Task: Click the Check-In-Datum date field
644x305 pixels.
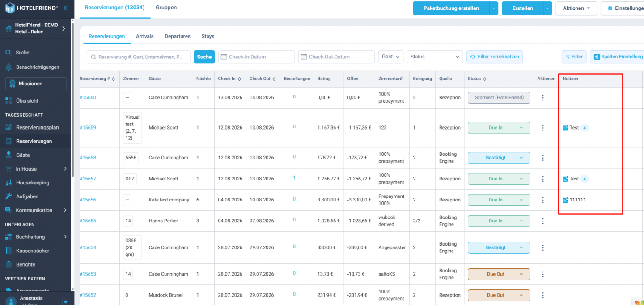Action: click(257, 57)
